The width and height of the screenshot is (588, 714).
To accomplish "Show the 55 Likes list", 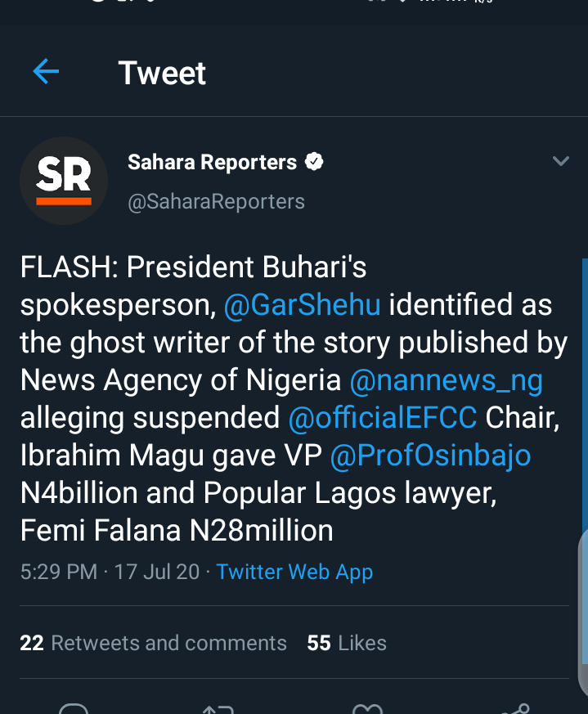I will click(x=347, y=643).
